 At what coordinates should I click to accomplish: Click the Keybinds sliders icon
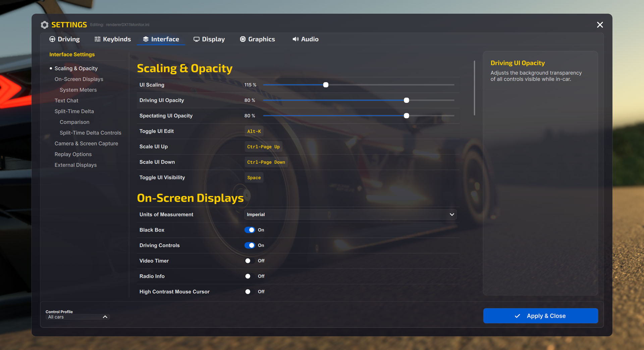[x=97, y=39]
